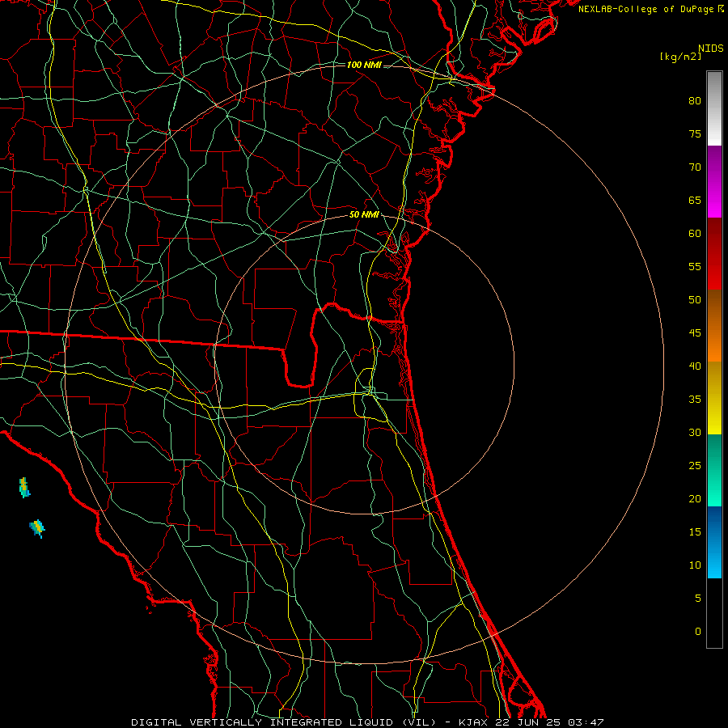
Task: Click the [kg/m2] units label
Action: coord(680,57)
